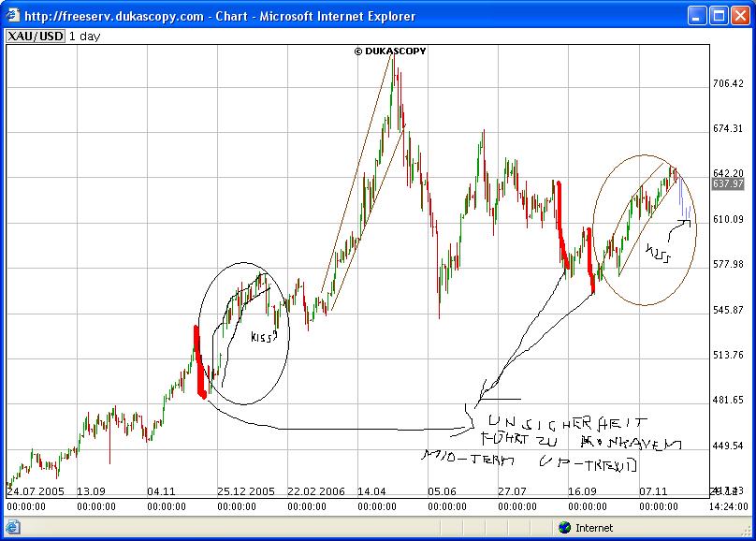Minimize the Internet Explorer window
Viewport: 756px width, 541px height.
tap(697, 16)
